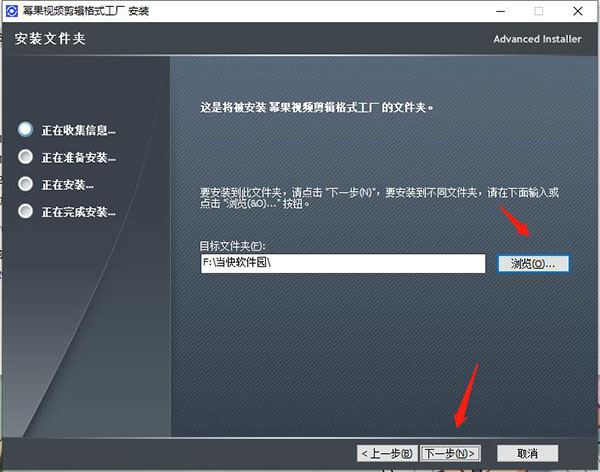Viewport: 600px width, 472px height.
Task: Click the Advanced Installer label
Action: pyautogui.click(x=537, y=39)
